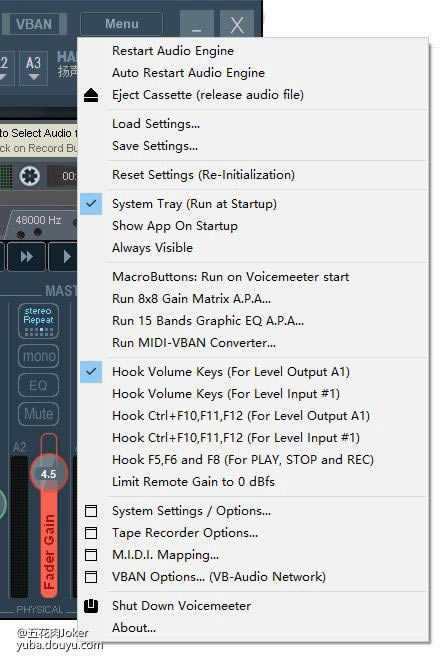This screenshot has width=440, height=667.
Task: Click the window icon beside M.I.D.I. Mapping
Action: [x=91, y=555]
